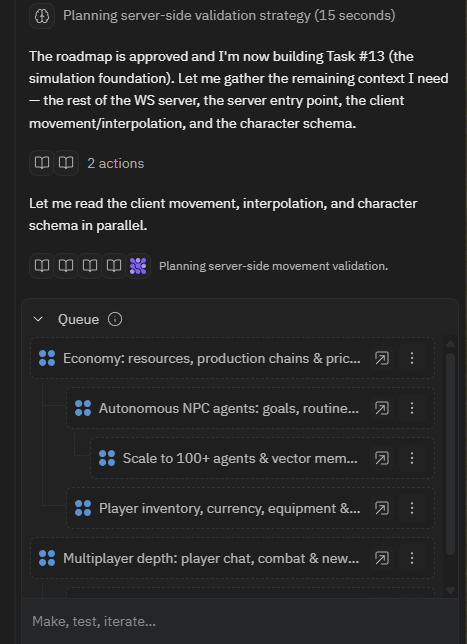The image size is (467, 644).
Task: Click the queue scrollbar up arrow
Action: click(450, 343)
